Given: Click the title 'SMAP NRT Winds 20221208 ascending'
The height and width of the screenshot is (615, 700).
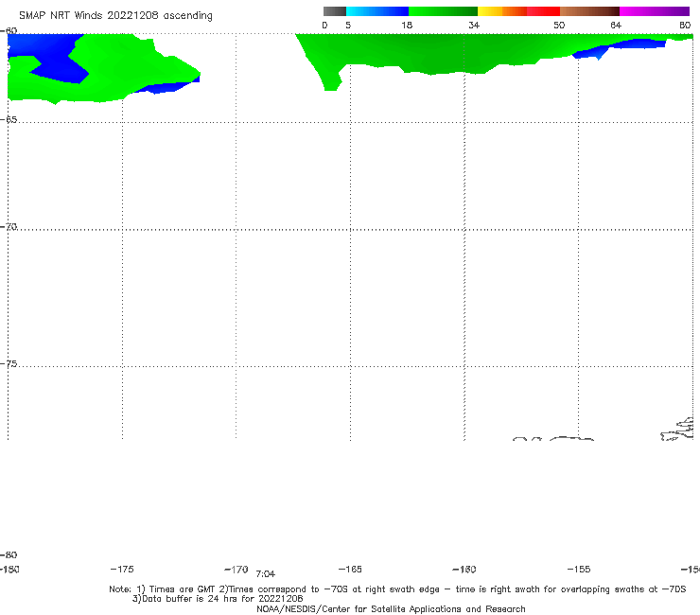Looking at the screenshot, I should pos(115,16).
